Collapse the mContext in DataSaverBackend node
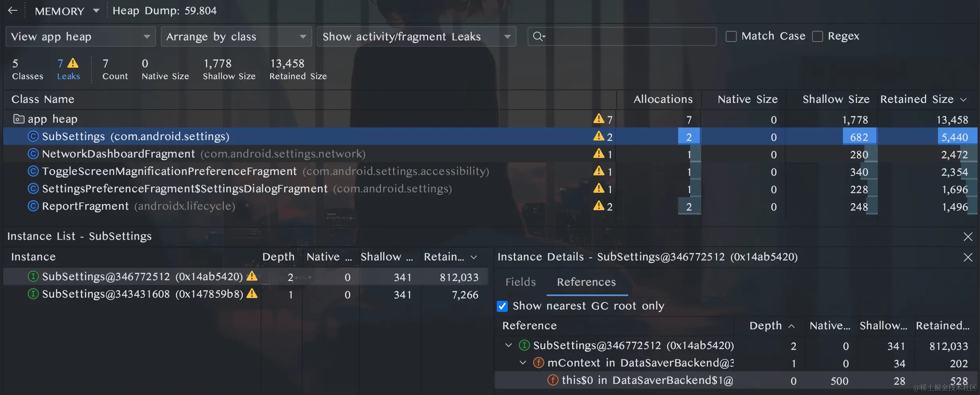This screenshot has height=395, width=980. pos(523,363)
